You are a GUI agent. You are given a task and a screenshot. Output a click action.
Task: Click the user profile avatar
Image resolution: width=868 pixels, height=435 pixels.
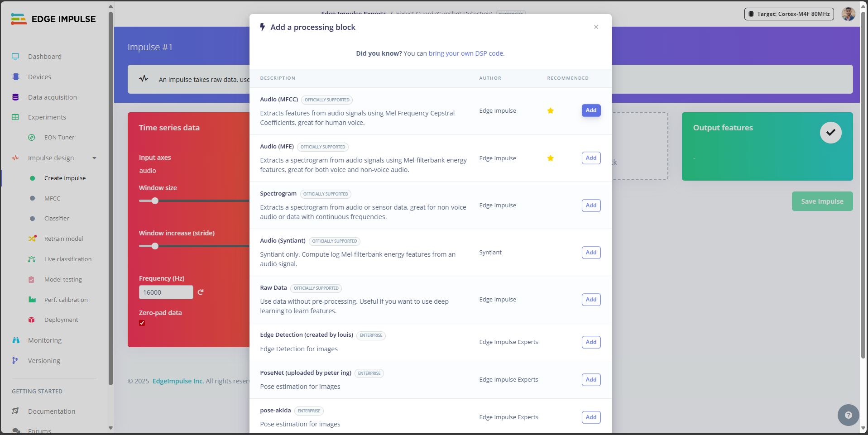(849, 14)
